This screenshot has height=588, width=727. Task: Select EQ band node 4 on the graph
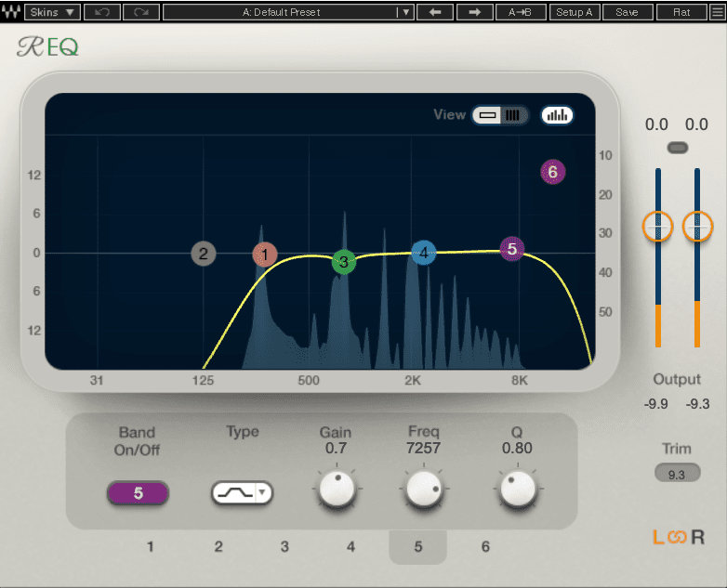tap(424, 253)
